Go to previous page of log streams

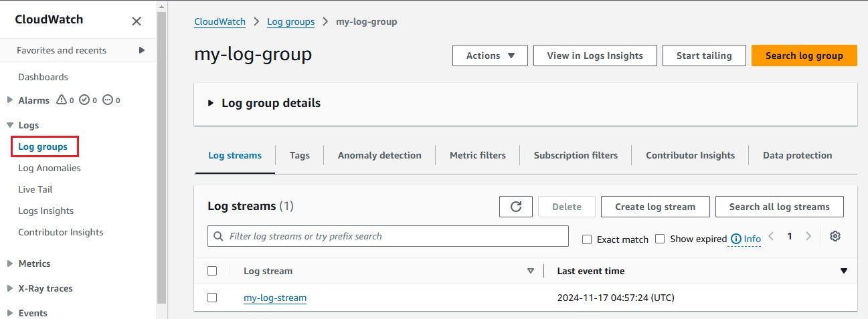click(x=771, y=236)
